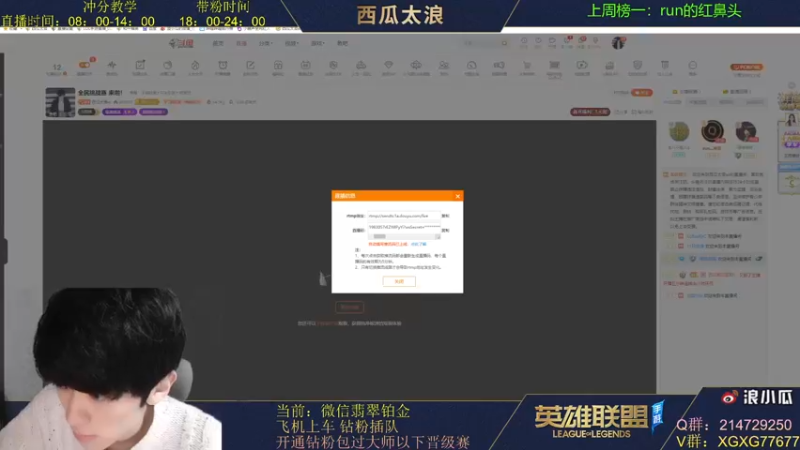
Task: Copy the stream key via its copy link
Action: tap(445, 231)
